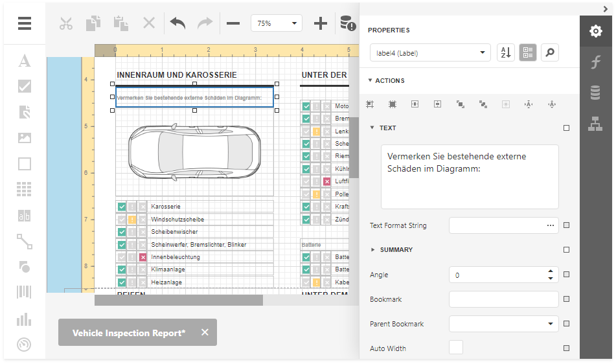Collapse the Actions section
This screenshot has width=616, height=364.
coord(389,81)
